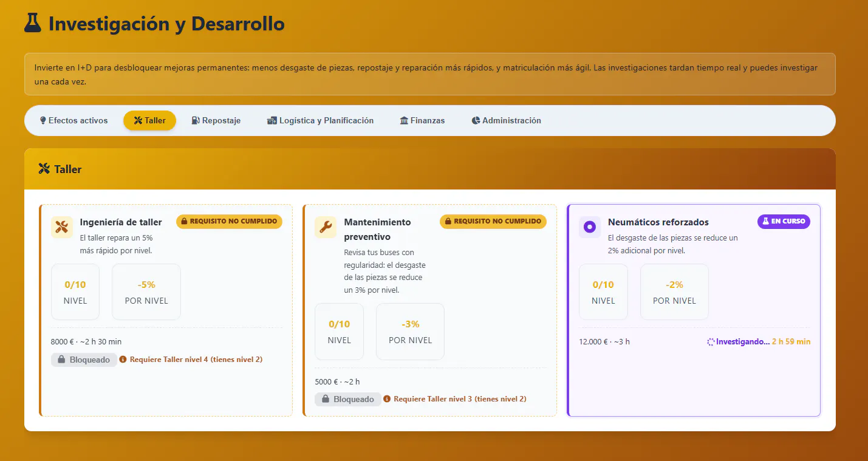The image size is (868, 461).
Task: Click the Neumáticos reforzados title
Action: coord(658,222)
